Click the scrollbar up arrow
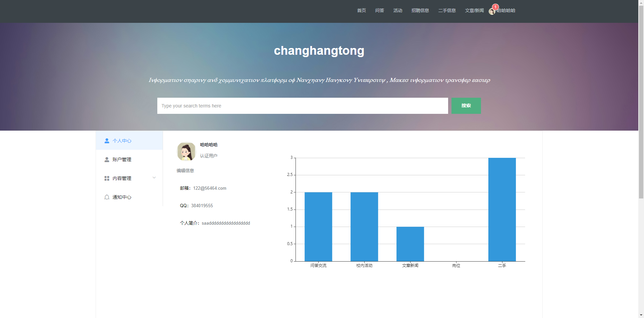Screen dimensions: 644x318 click(x=641, y=2)
